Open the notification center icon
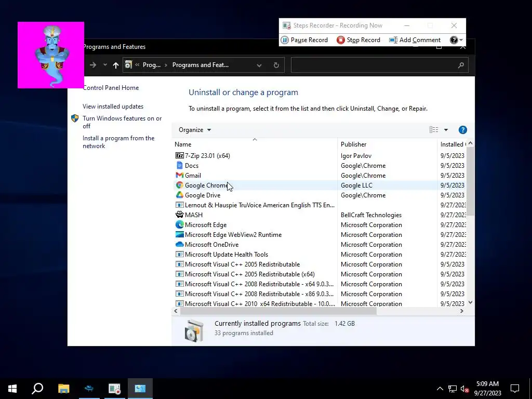The height and width of the screenshot is (399, 532). 515,389
